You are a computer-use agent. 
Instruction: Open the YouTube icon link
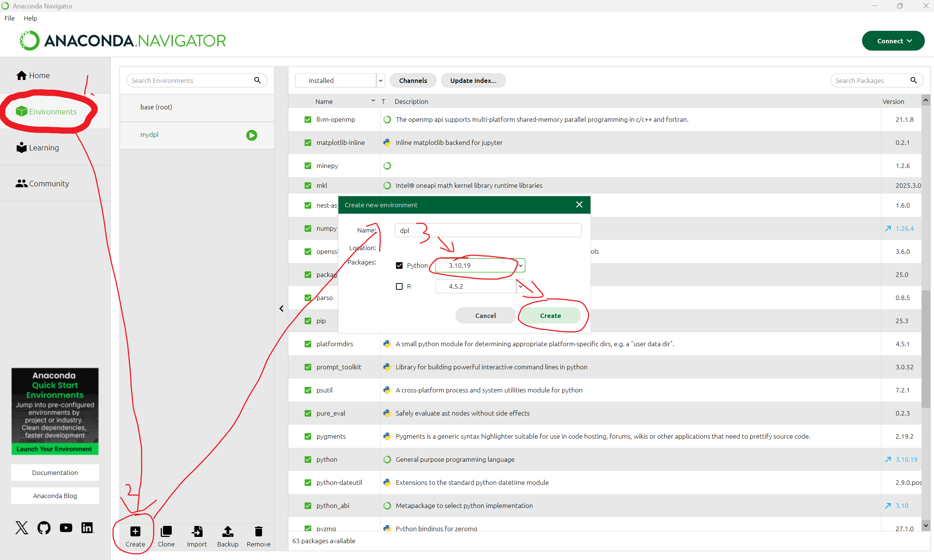(66, 528)
